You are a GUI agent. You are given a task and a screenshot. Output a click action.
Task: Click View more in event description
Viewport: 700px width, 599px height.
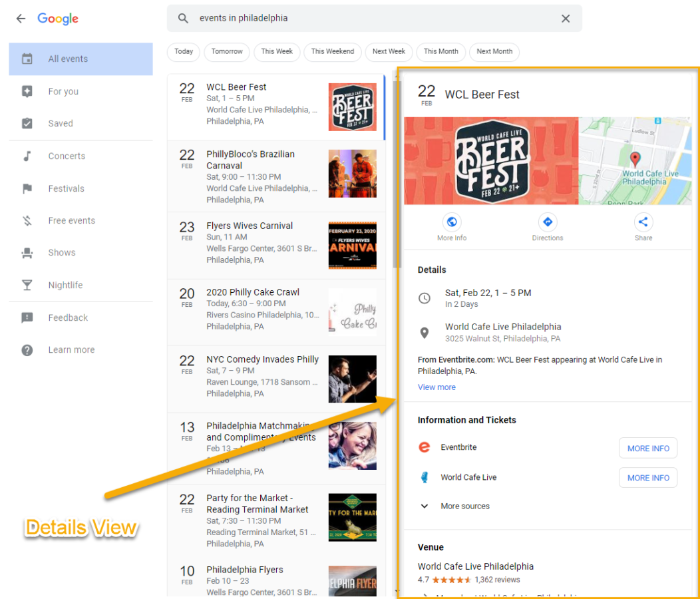pyautogui.click(x=437, y=387)
